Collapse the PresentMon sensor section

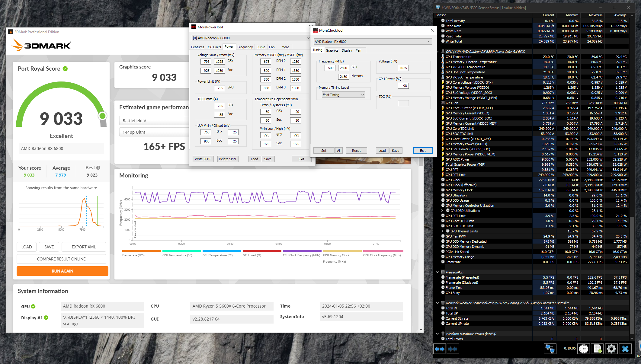pos(437,272)
